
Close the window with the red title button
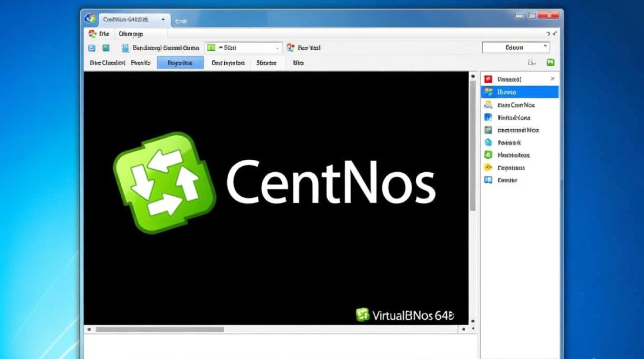(x=549, y=15)
